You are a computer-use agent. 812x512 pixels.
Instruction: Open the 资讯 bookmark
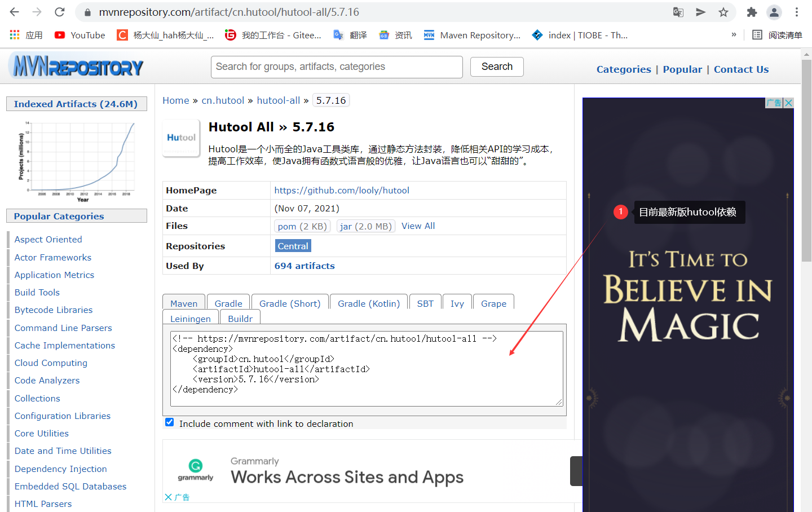395,35
